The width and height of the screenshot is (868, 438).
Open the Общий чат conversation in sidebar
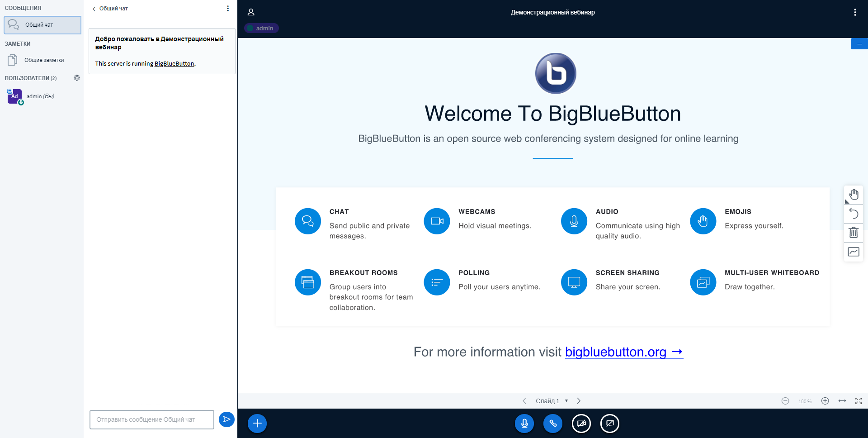(42, 25)
